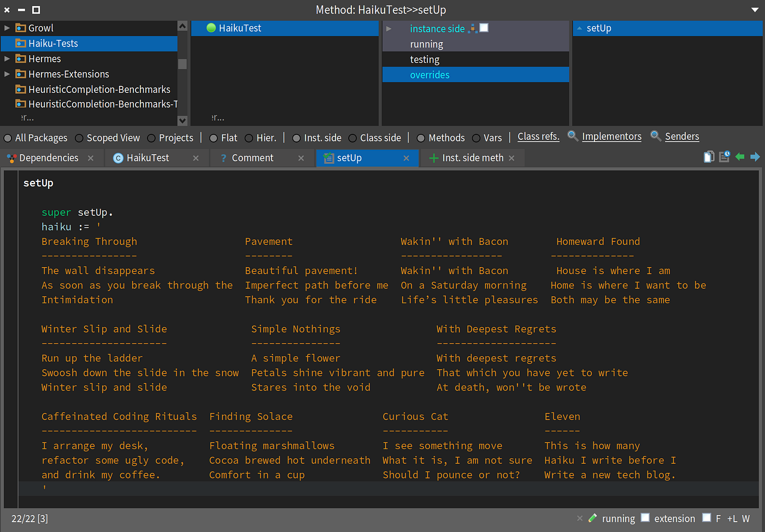
Task: Select the Methods radio button
Action: 421,138
